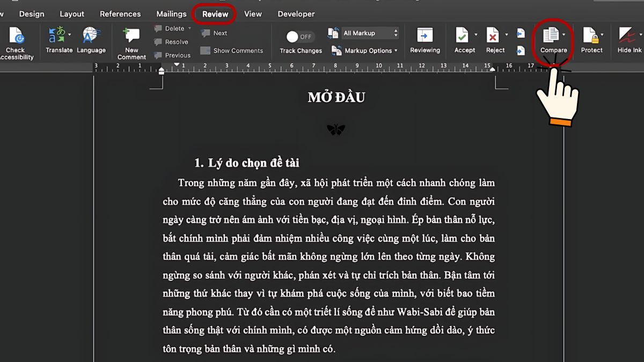
Task: Click the right indent marker on ruler
Action: [493, 69]
